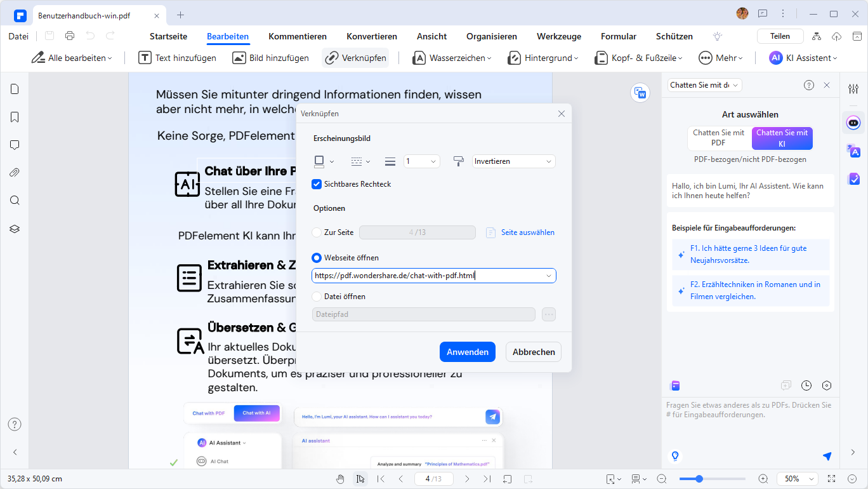Click the save icon in title toolbar

pos(49,36)
